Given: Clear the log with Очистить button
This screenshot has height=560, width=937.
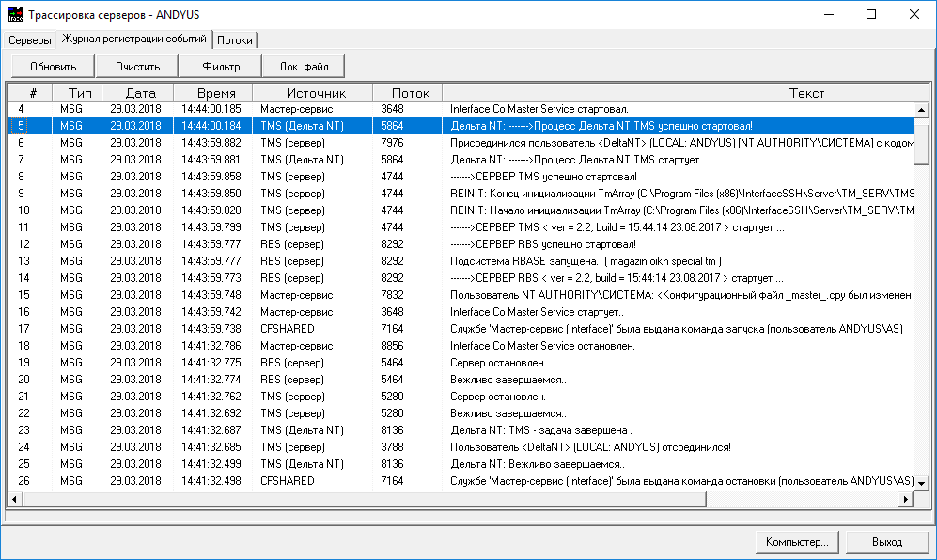Looking at the screenshot, I should 138,67.
